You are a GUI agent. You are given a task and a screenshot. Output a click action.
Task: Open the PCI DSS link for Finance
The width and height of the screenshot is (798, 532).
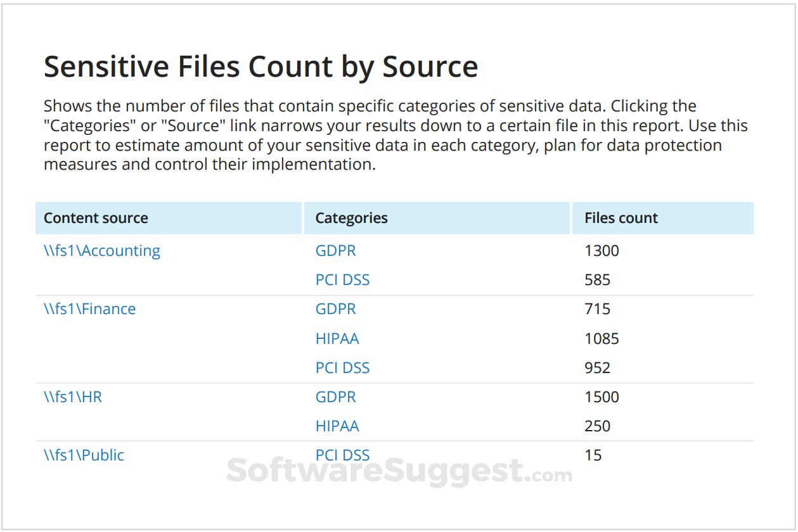342,368
